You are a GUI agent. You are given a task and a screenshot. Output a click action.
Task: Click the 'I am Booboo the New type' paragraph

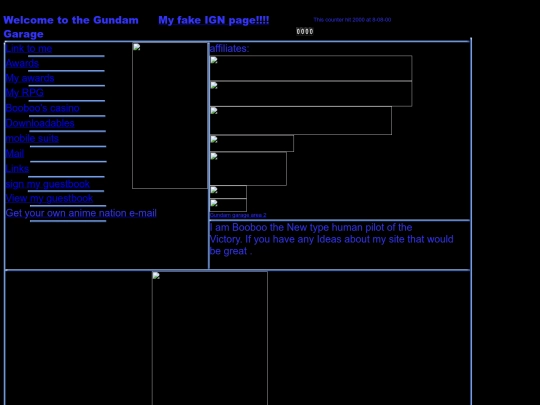(331, 239)
